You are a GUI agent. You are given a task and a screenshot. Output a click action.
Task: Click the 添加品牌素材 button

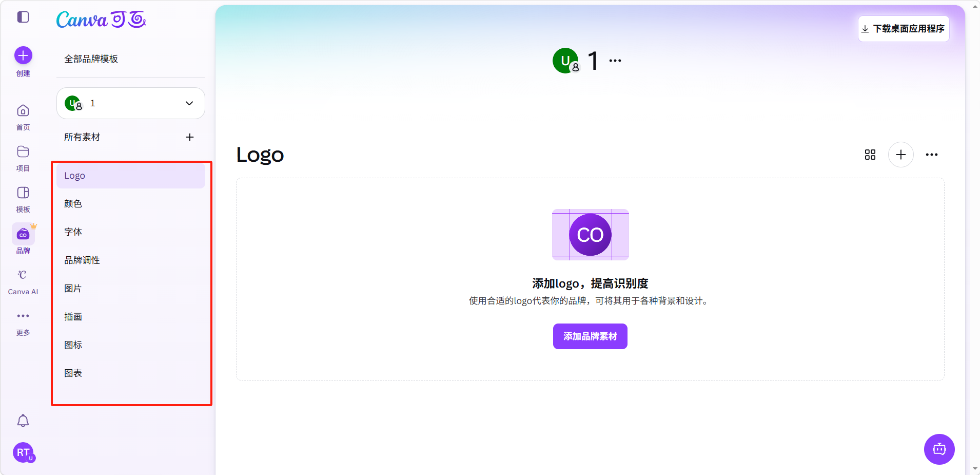pos(590,336)
